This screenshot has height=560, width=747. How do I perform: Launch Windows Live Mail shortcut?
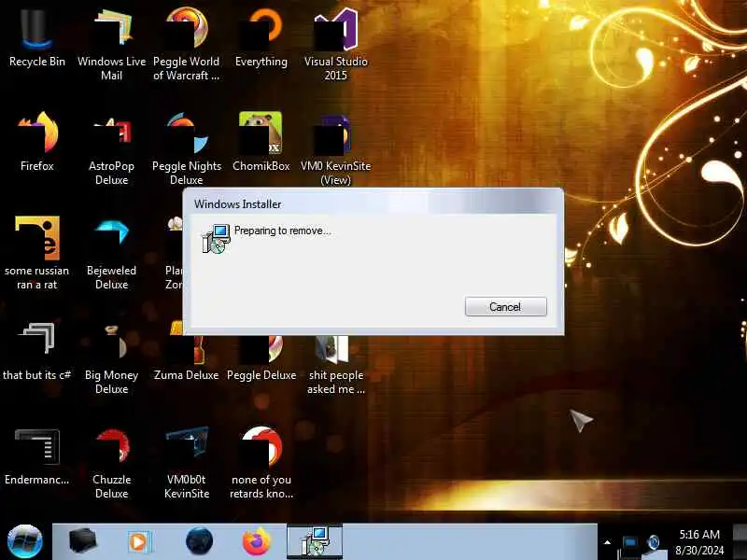pyautogui.click(x=111, y=45)
